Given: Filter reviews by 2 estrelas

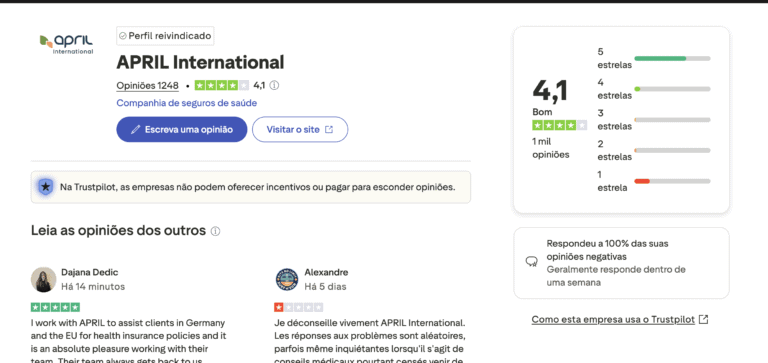Looking at the screenshot, I should tap(654, 150).
